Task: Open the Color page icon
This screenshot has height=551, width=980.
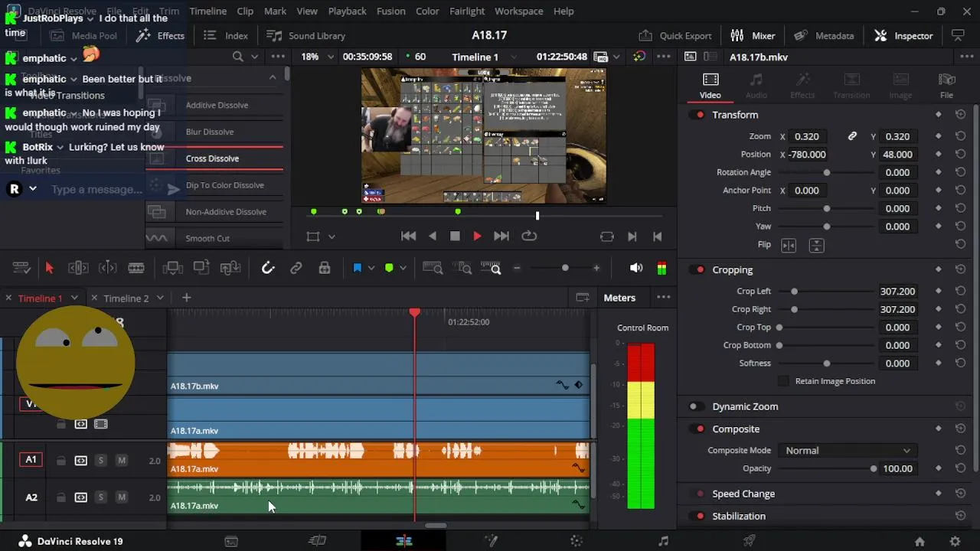Action: pyautogui.click(x=577, y=541)
